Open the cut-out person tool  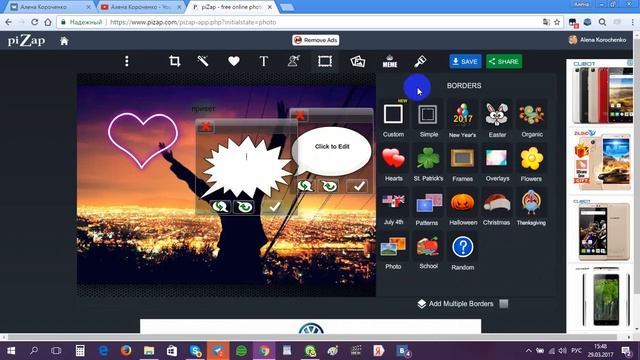click(294, 61)
